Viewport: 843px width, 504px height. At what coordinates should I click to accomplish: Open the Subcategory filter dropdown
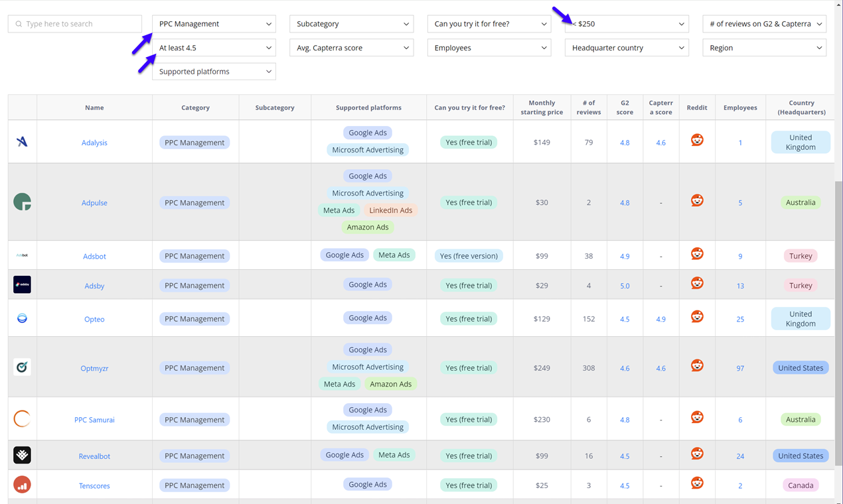[x=351, y=24]
